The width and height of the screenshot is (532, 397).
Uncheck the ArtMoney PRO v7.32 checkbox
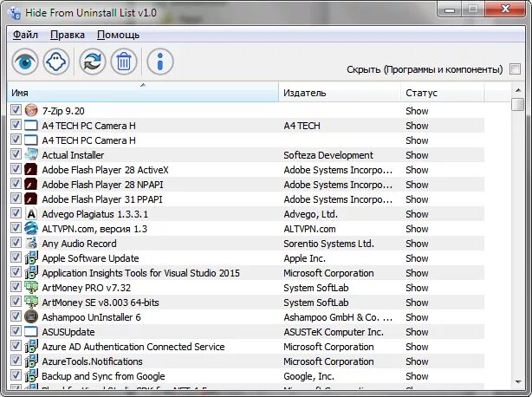click(16, 287)
